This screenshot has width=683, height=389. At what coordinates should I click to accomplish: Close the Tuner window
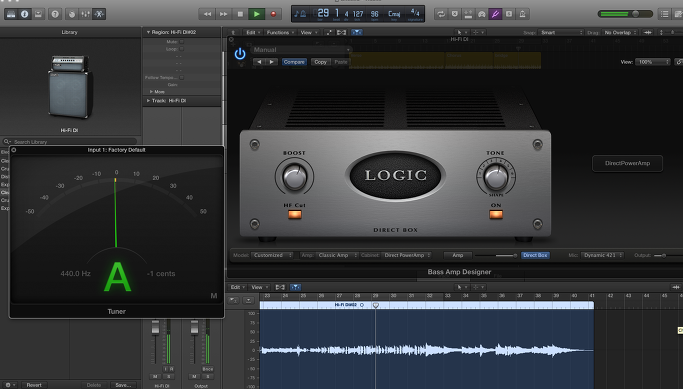coord(14,150)
